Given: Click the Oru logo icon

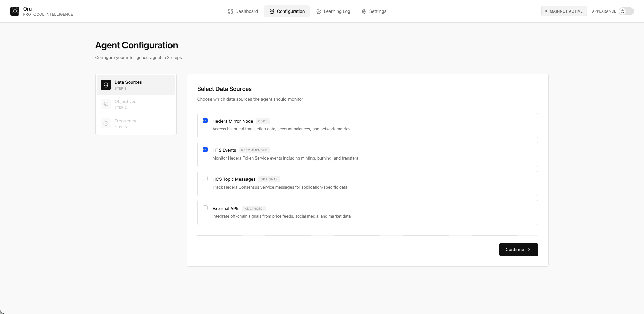Looking at the screenshot, I should tap(15, 11).
